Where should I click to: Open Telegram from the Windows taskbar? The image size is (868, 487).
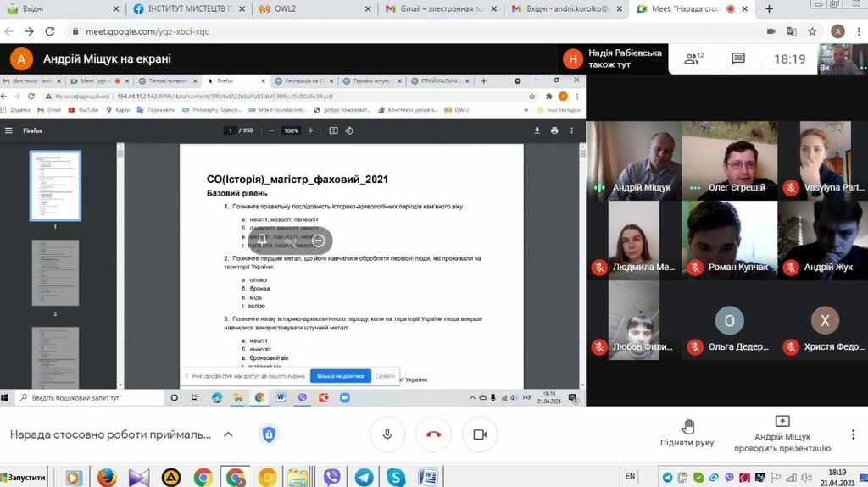[x=364, y=477]
